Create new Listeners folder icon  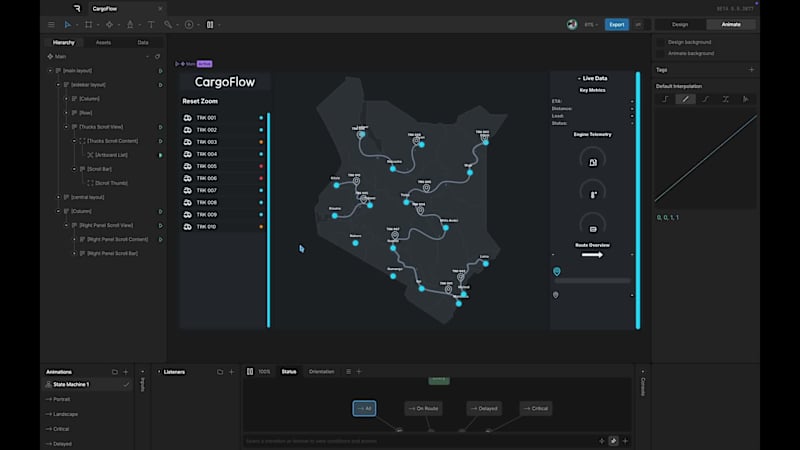pyautogui.click(x=220, y=372)
